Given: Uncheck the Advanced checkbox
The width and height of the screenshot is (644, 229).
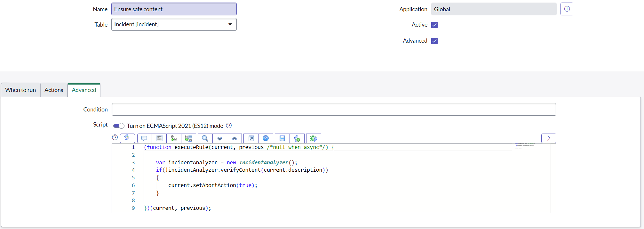Looking at the screenshot, I should pyautogui.click(x=434, y=41).
